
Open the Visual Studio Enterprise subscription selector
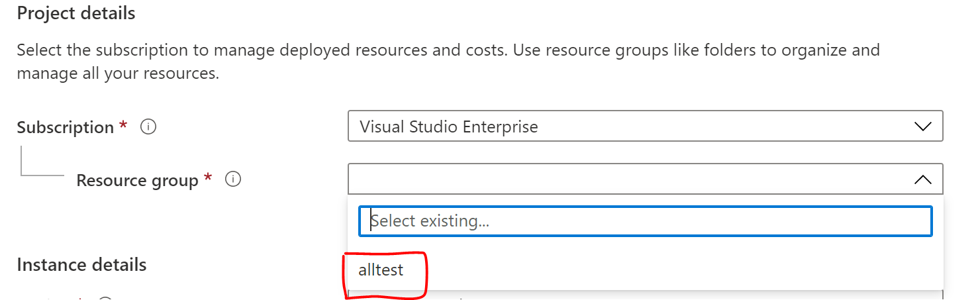(x=645, y=126)
